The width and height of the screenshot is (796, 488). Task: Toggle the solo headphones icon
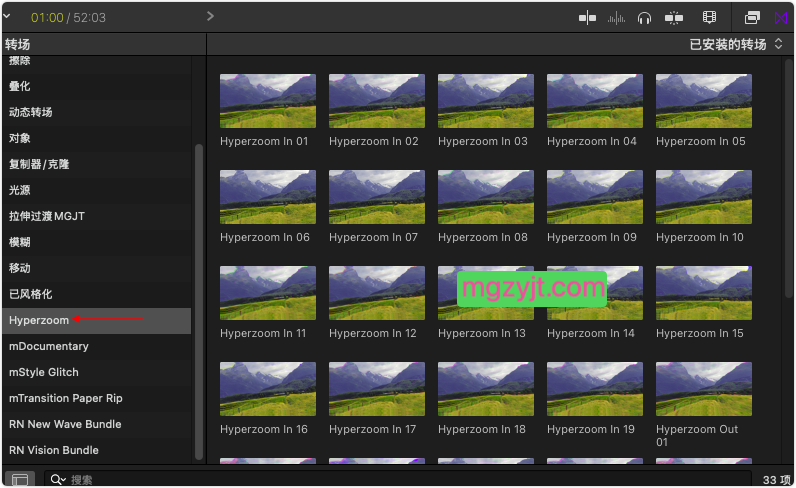pyautogui.click(x=644, y=18)
